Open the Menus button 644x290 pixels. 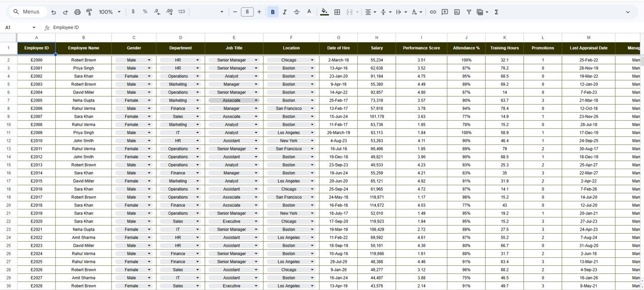27,11
